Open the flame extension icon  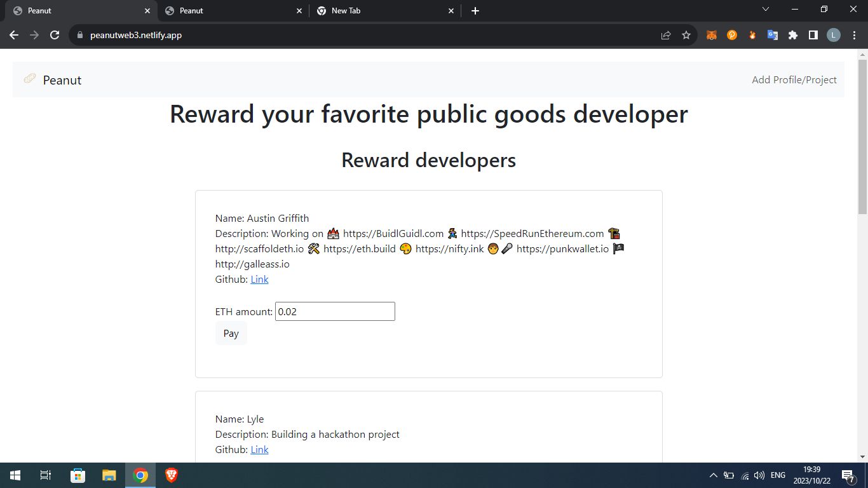[752, 35]
